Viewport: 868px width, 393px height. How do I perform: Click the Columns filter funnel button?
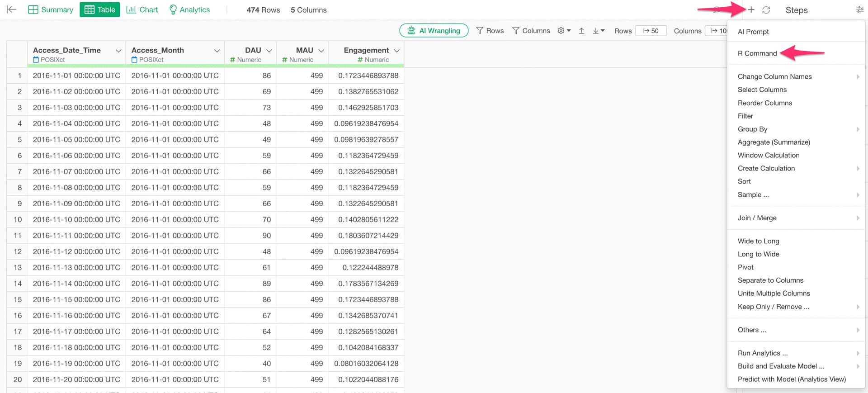coord(531,31)
